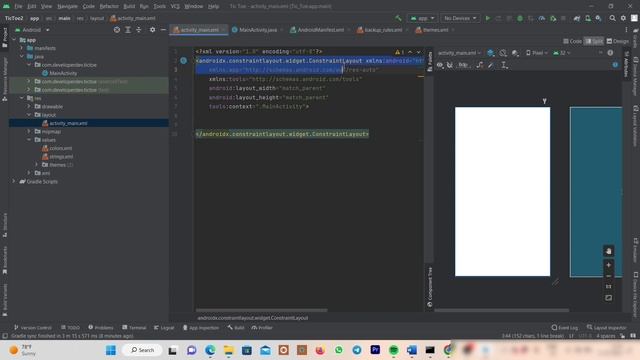Select the pan hand tool in design preview
Screen dimensions: 640x360
(608, 251)
